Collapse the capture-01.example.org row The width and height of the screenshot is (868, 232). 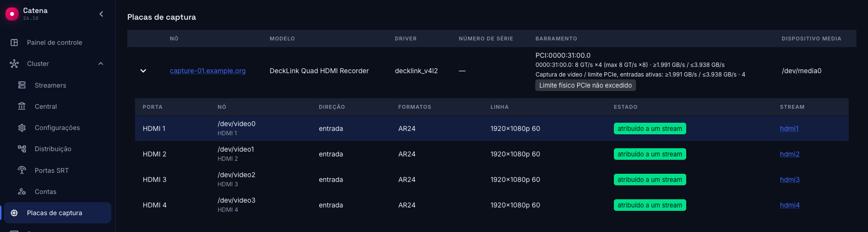pyautogui.click(x=143, y=71)
